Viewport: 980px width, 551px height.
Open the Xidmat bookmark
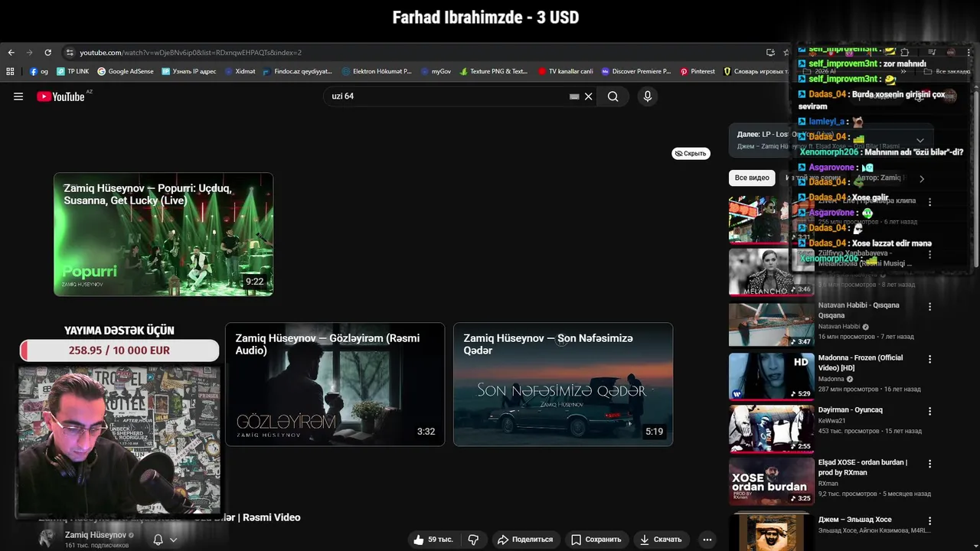(x=240, y=71)
